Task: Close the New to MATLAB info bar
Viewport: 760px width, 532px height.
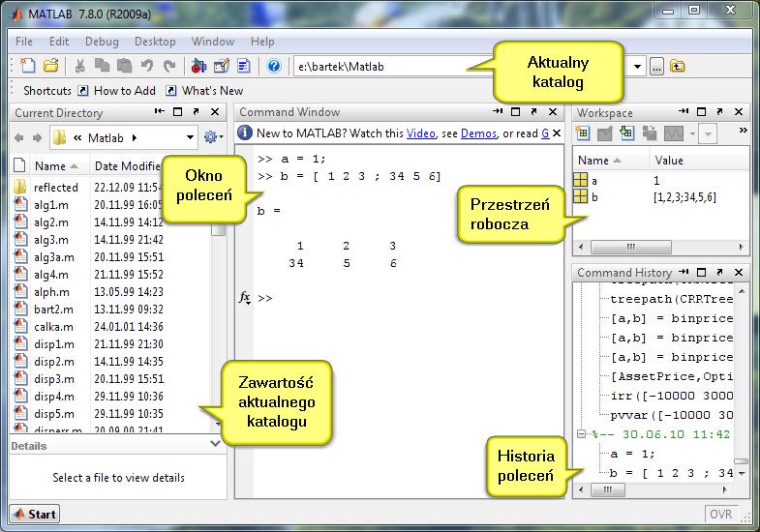Action: point(557,133)
